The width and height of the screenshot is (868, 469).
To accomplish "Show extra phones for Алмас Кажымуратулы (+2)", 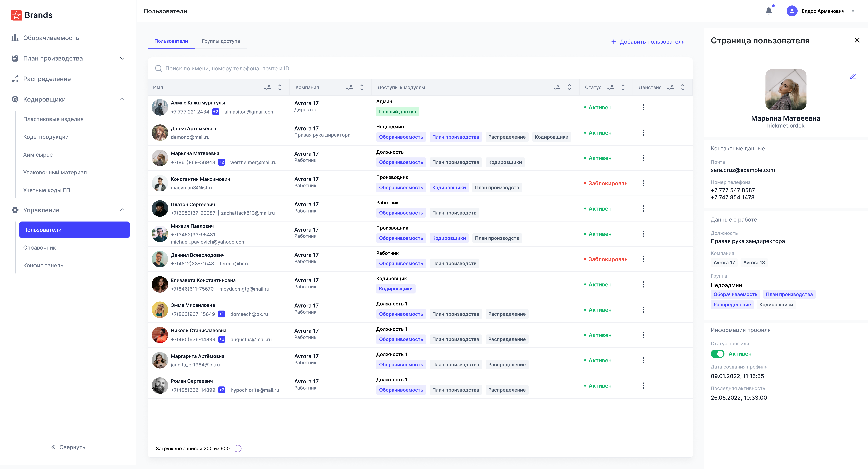I will tap(216, 112).
